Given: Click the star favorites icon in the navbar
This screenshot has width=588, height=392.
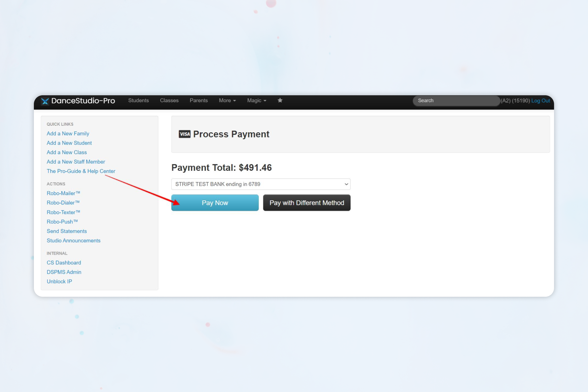Looking at the screenshot, I should coord(280,100).
